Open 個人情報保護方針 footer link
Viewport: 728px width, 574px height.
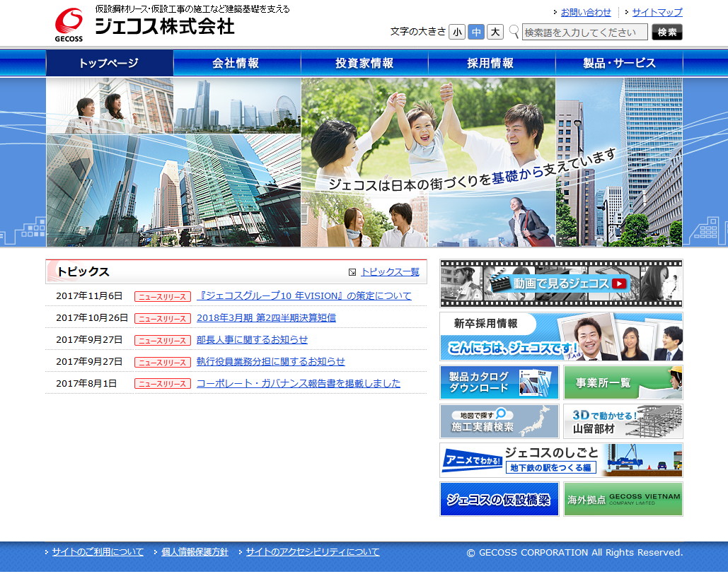click(195, 551)
